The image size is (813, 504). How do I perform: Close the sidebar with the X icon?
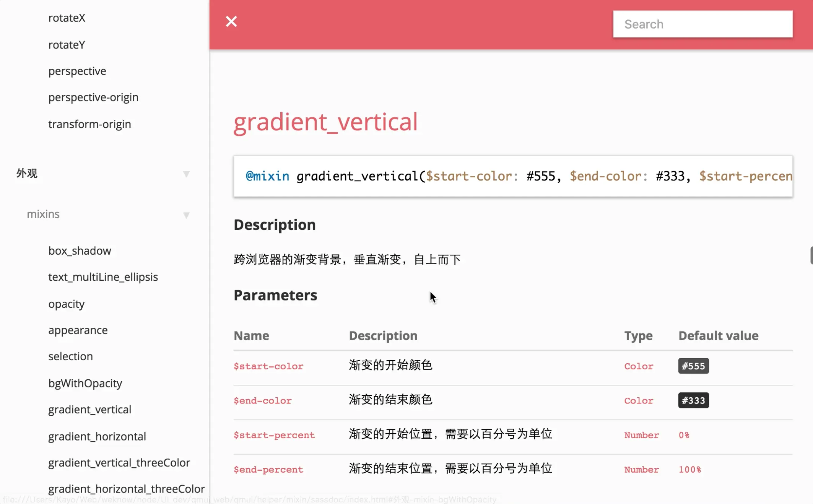pyautogui.click(x=231, y=21)
